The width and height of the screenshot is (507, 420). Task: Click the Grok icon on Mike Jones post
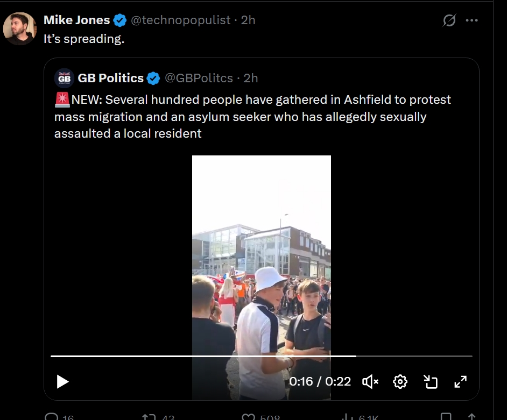449,20
